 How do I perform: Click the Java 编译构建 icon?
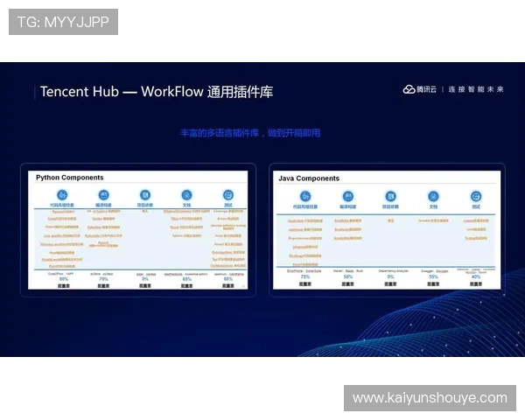(x=348, y=196)
